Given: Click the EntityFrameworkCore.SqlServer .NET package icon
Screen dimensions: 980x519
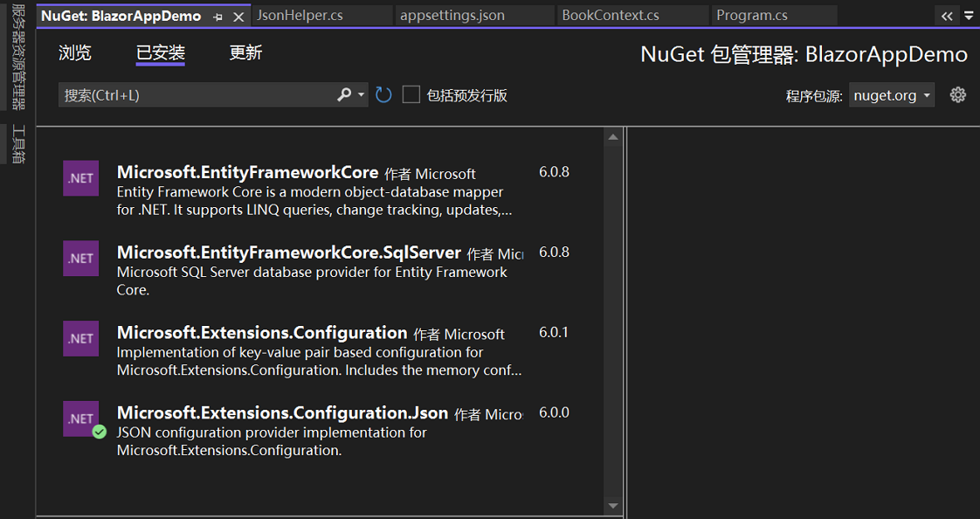Looking at the screenshot, I should tap(80, 258).
